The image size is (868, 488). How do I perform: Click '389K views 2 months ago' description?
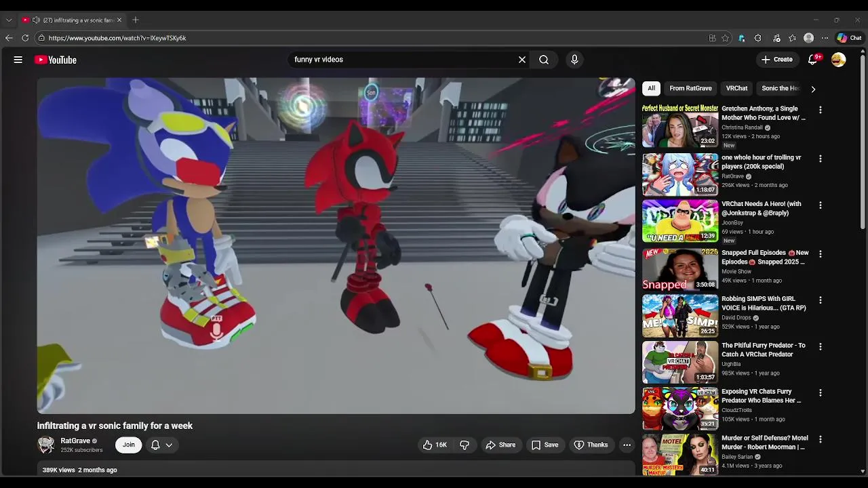pyautogui.click(x=79, y=470)
